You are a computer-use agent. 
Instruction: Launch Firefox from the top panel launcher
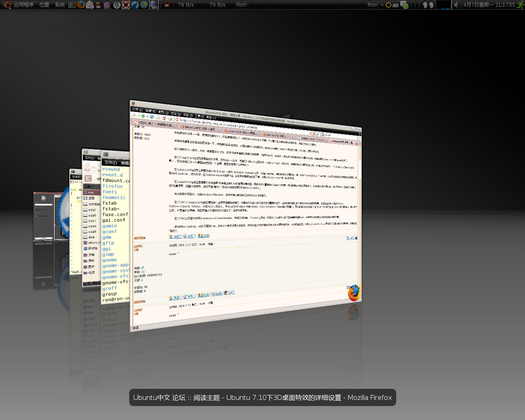tap(81, 5)
